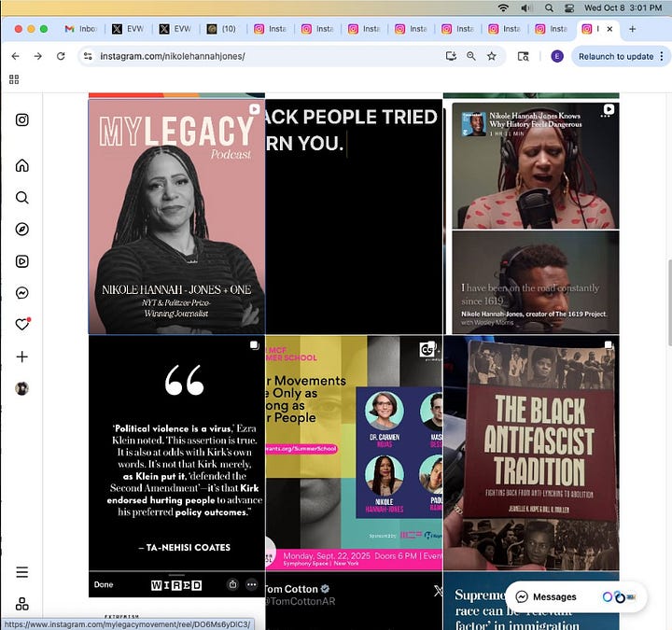672x630 pixels.
Task: Switch to first X EVW tab
Action: (x=128, y=29)
